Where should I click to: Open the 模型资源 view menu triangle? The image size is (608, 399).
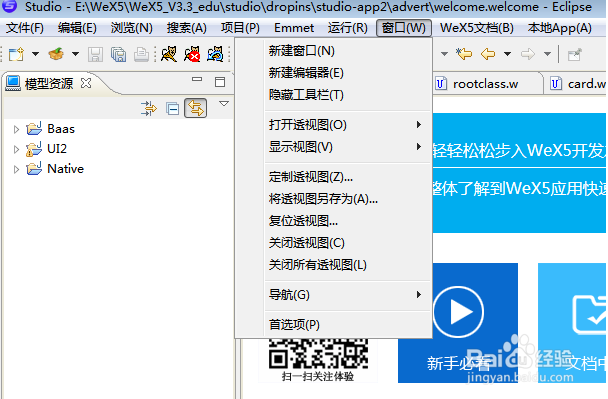click(x=224, y=104)
